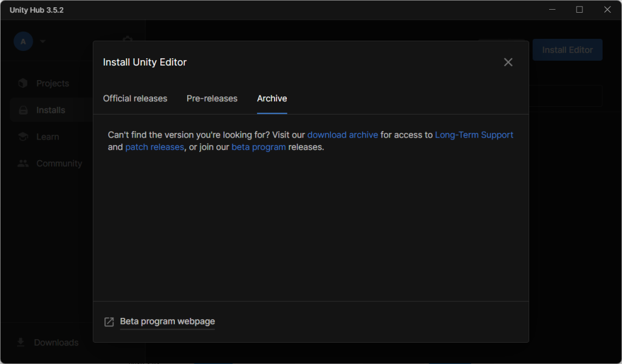Go to the Installs sidebar section
The width and height of the screenshot is (622, 364).
tap(50, 110)
